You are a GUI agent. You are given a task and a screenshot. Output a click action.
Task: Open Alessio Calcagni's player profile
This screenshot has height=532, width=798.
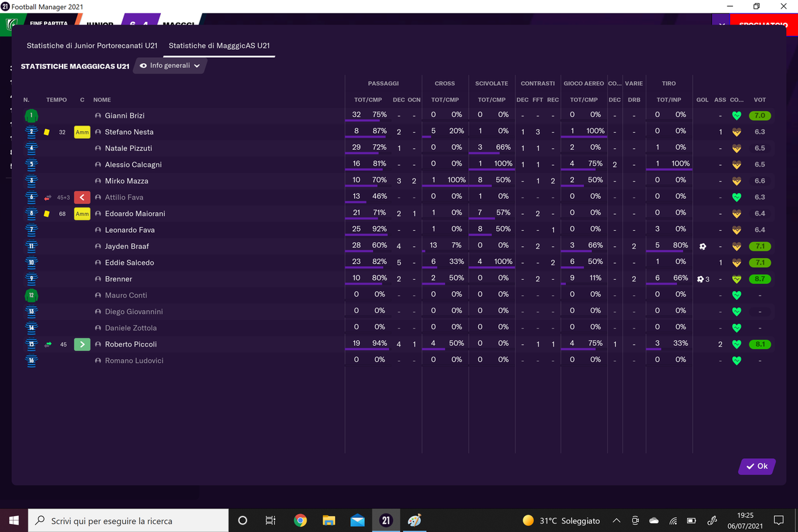pos(133,165)
